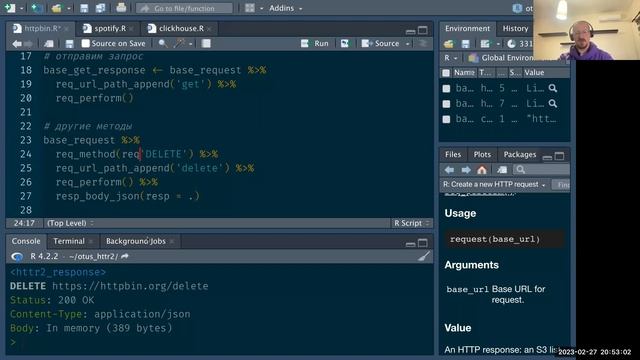
Task: Change file type via R Script selector
Action: pyautogui.click(x=411, y=223)
